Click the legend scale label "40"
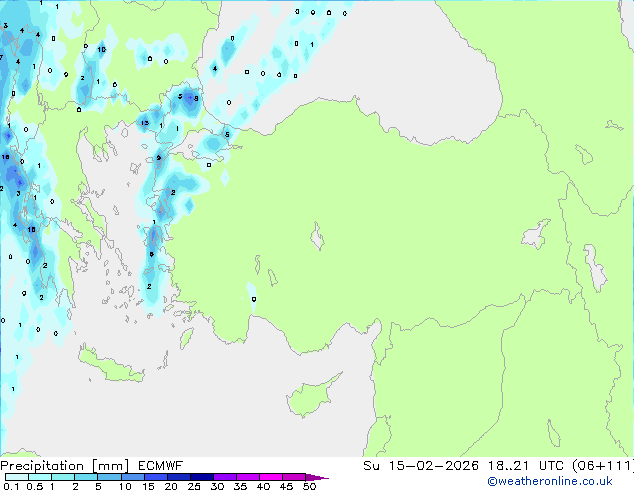 click(263, 486)
